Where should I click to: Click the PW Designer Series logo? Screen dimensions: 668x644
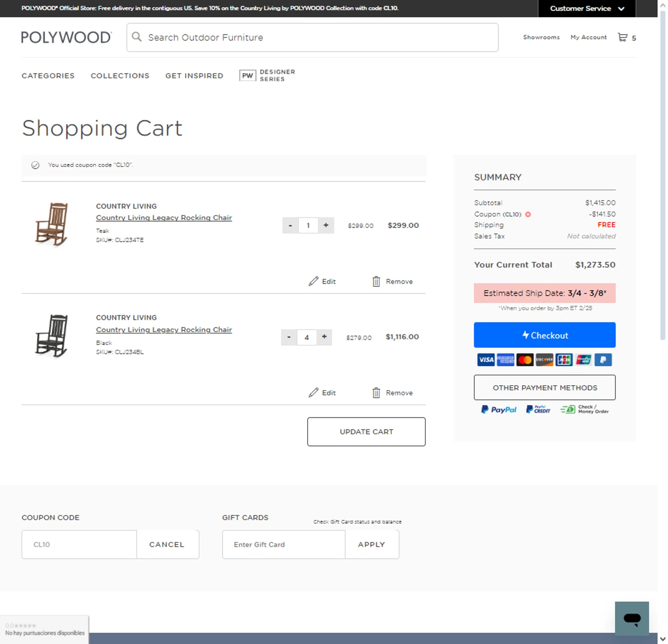coord(267,75)
